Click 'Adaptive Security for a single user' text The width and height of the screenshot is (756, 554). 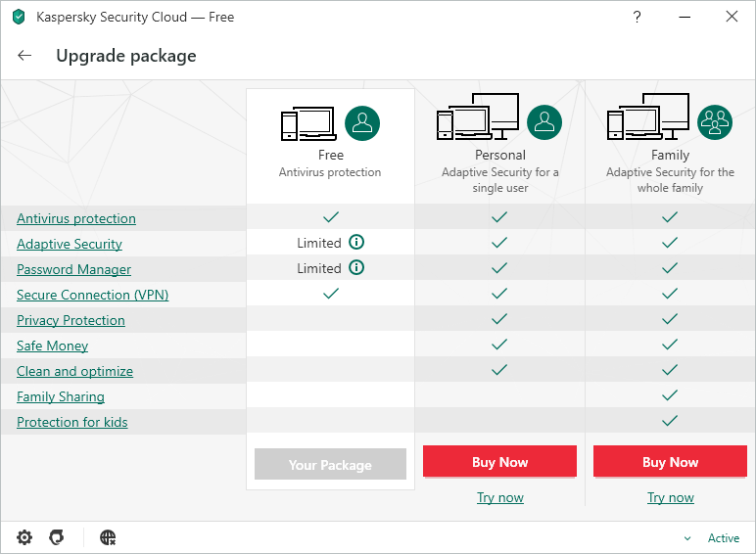(500, 180)
